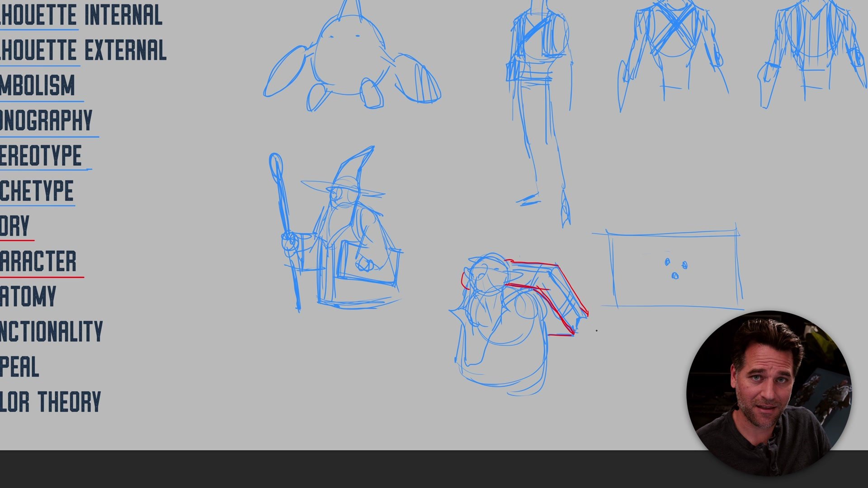Click the three dots inside the rectangle
Viewport: 868px width, 488px height.
click(x=675, y=268)
